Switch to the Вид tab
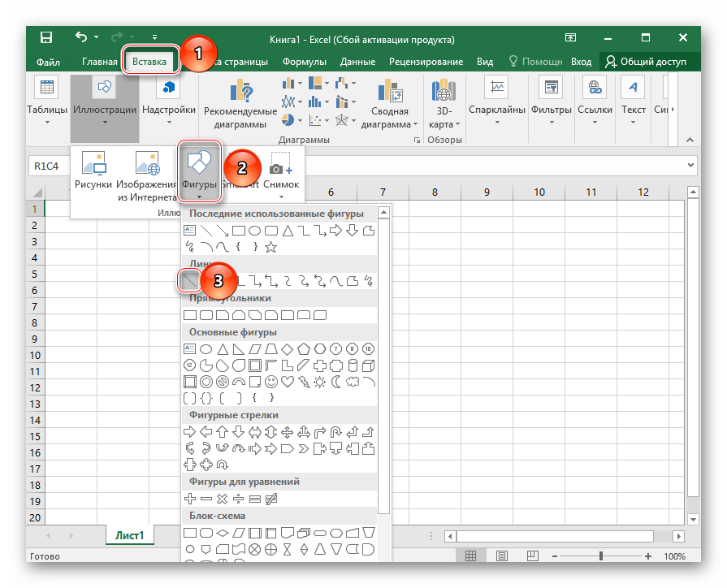 [x=485, y=62]
